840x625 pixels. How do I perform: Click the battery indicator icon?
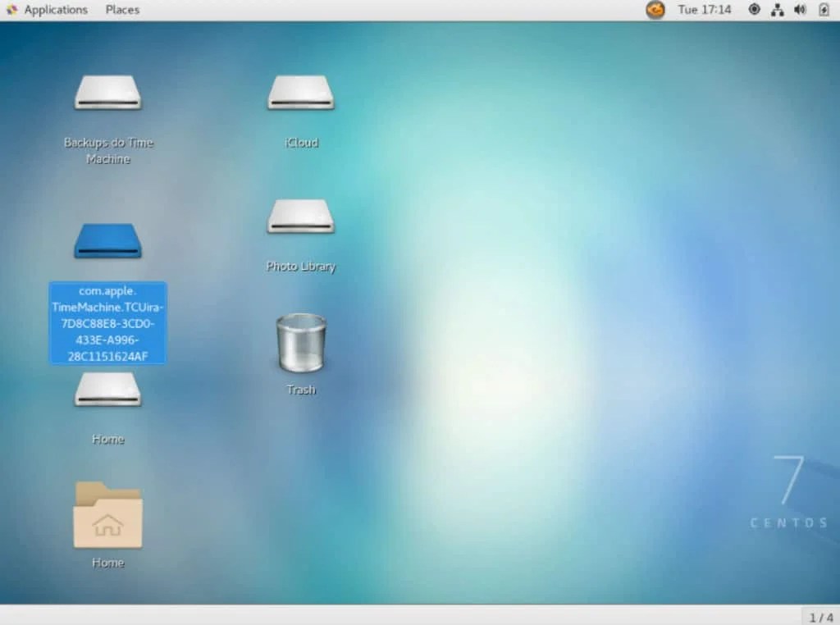coord(824,10)
